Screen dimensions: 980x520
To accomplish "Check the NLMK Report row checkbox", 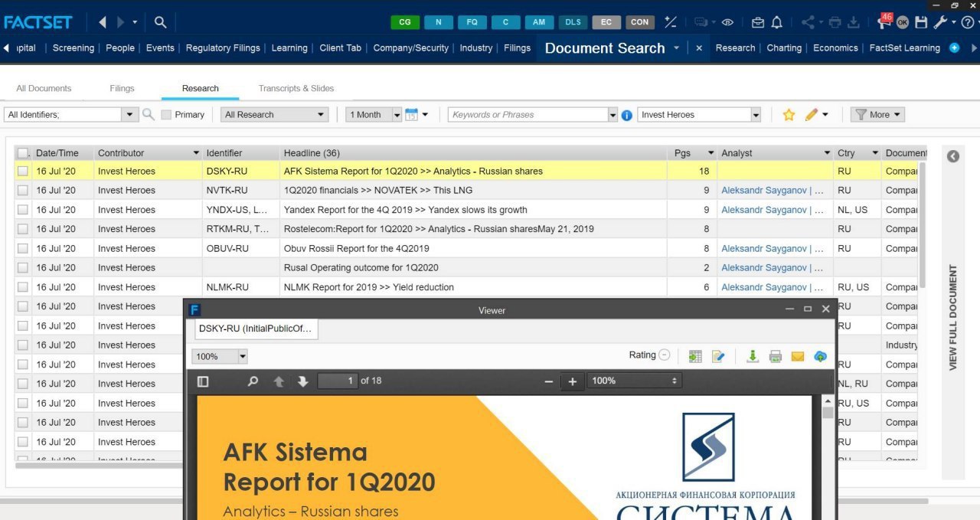I will point(23,287).
